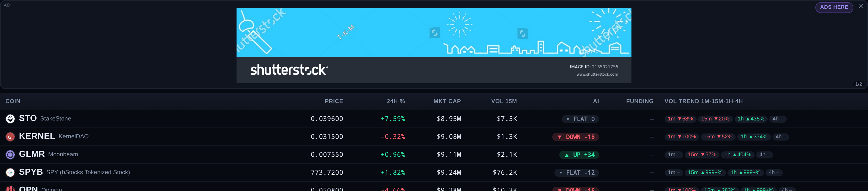Click the +0.96% change for GLMR
Image resolution: width=868 pixels, height=191 pixels.
coord(393,154)
